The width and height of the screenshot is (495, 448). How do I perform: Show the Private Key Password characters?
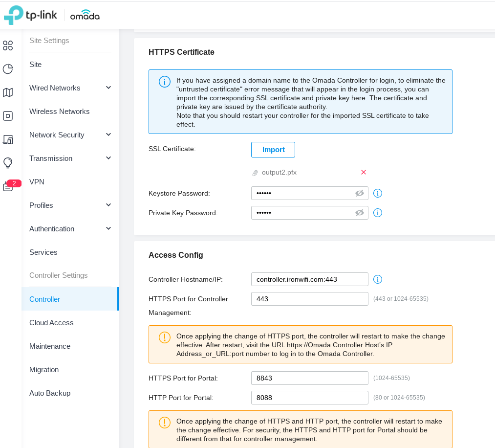pos(360,213)
